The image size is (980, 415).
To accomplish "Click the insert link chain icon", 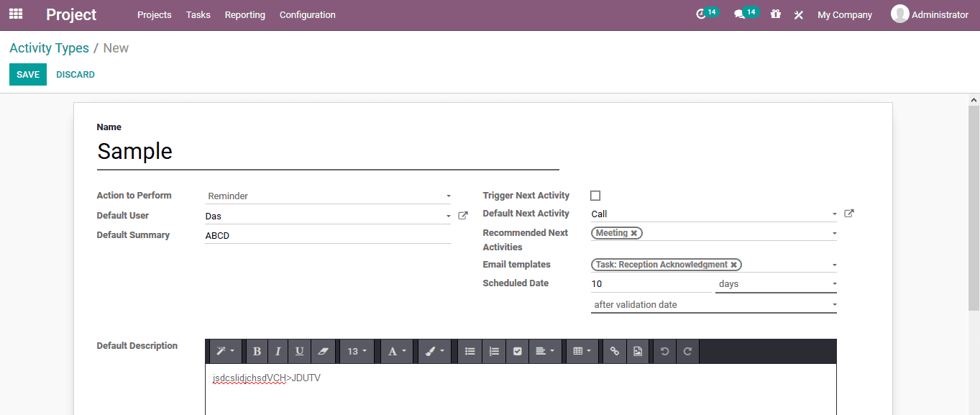I will coord(614,351).
